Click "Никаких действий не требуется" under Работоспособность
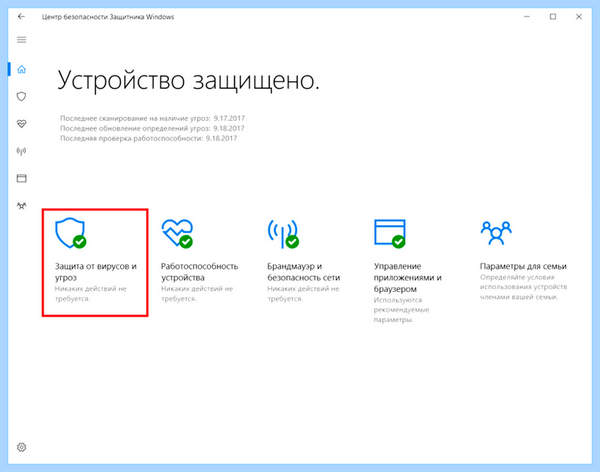The height and width of the screenshot is (472, 600). pos(197,294)
